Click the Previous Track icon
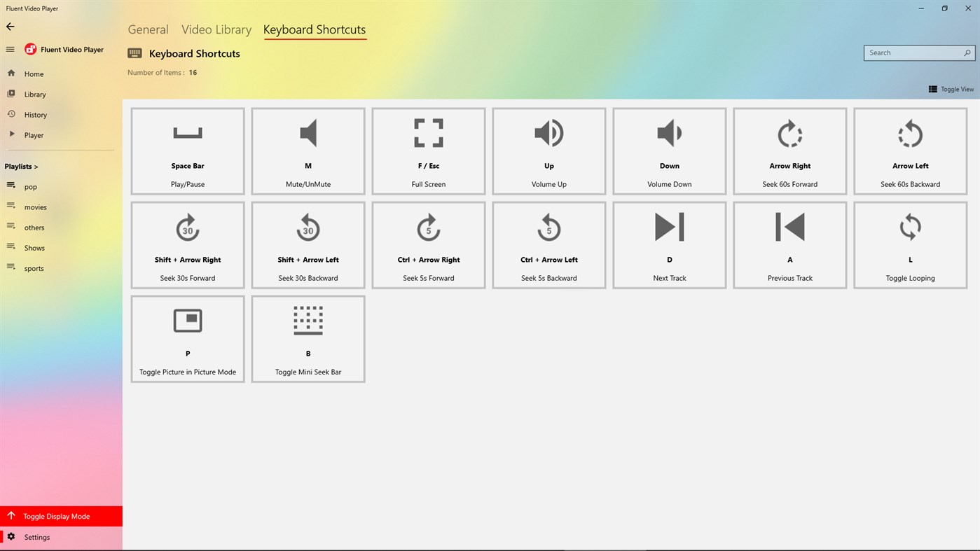This screenshot has width=980, height=551. (x=789, y=226)
